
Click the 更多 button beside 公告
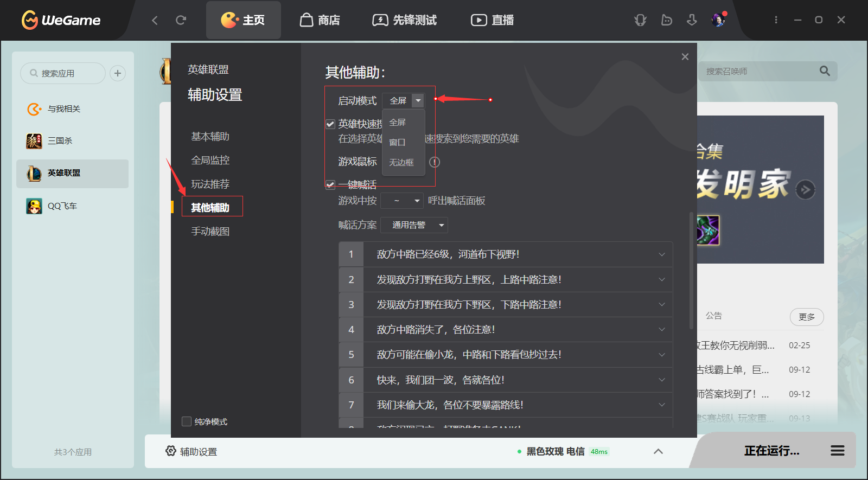(807, 317)
